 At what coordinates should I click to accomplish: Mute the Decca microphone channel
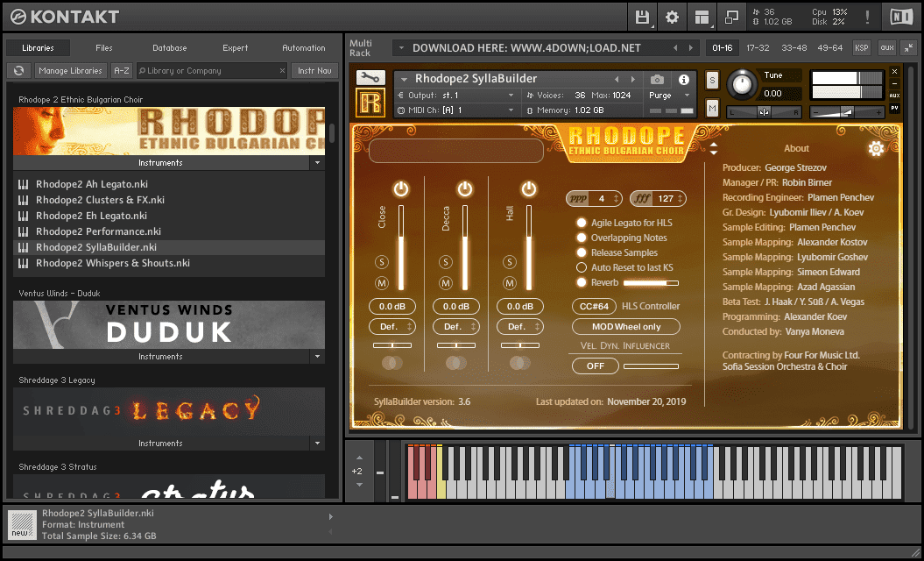pyautogui.click(x=446, y=283)
